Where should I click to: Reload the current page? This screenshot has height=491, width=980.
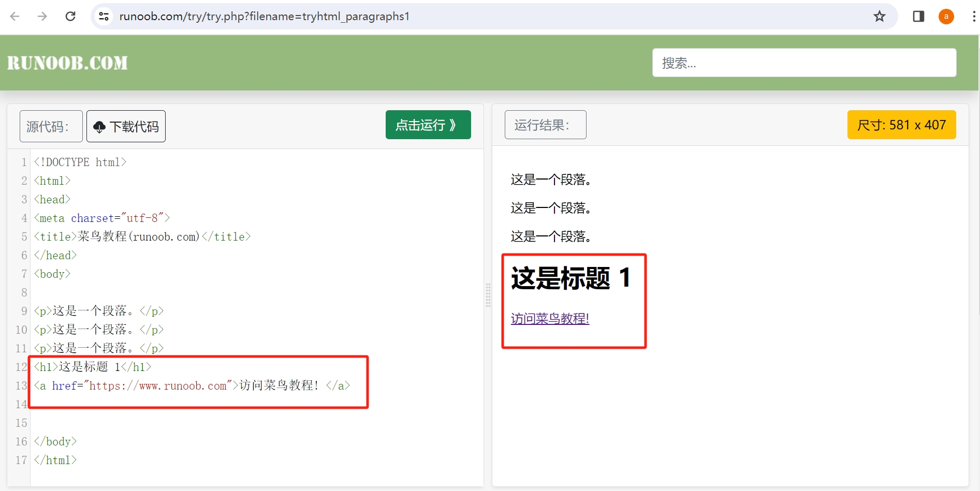70,17
